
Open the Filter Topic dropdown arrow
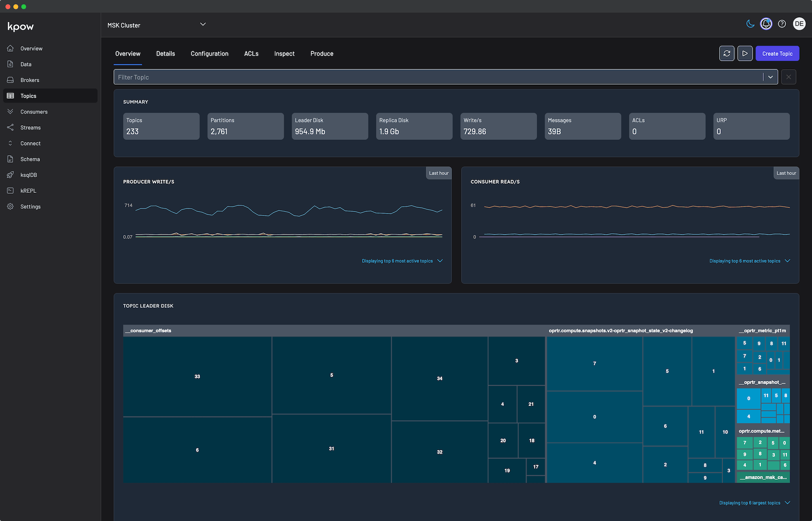(x=770, y=77)
